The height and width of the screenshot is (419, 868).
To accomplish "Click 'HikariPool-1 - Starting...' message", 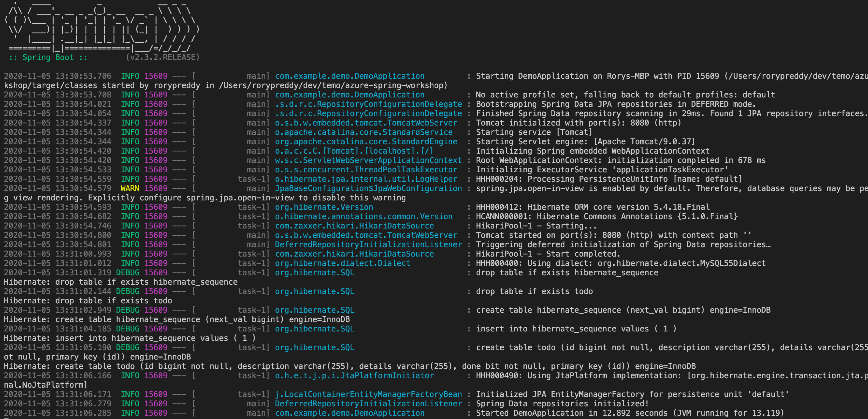I will pyautogui.click(x=536, y=226).
